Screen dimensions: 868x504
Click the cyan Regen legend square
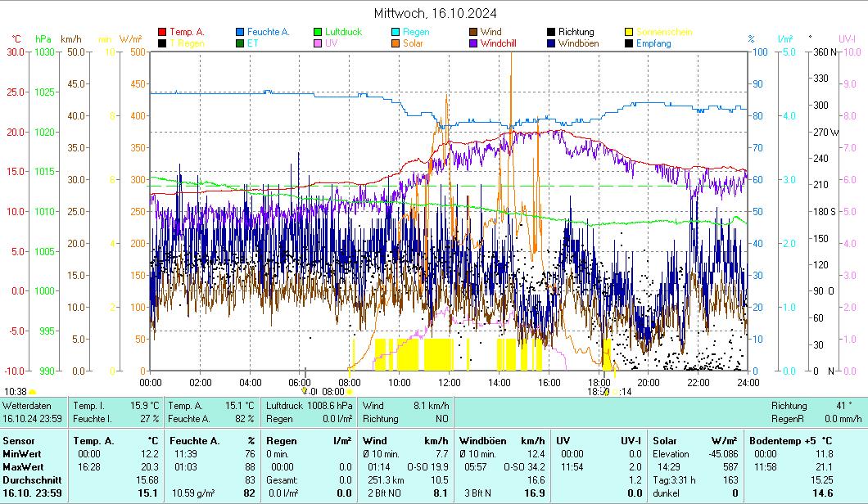[396, 32]
